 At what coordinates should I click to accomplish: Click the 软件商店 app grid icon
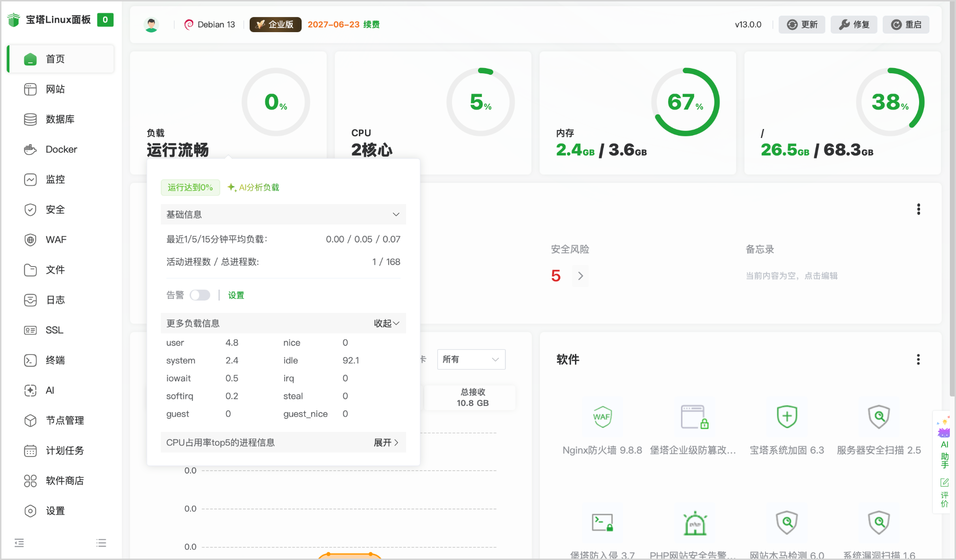coord(30,481)
